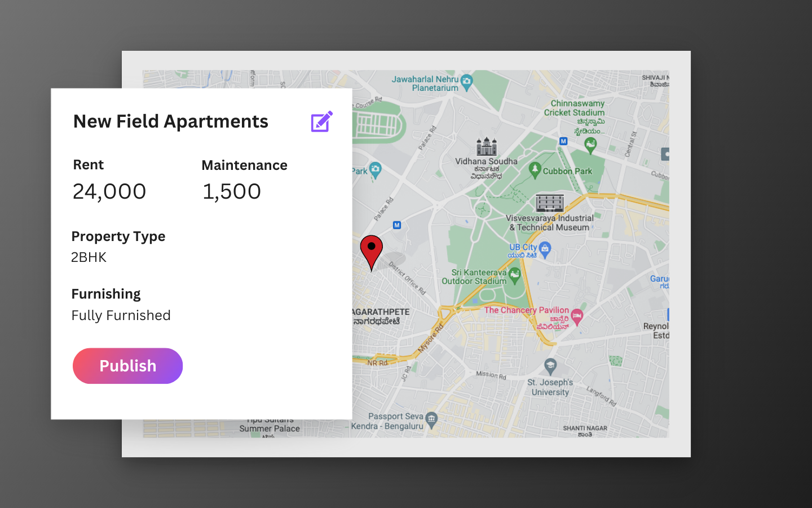Click the red location pin on the map
This screenshot has width=812, height=508.
tap(372, 253)
